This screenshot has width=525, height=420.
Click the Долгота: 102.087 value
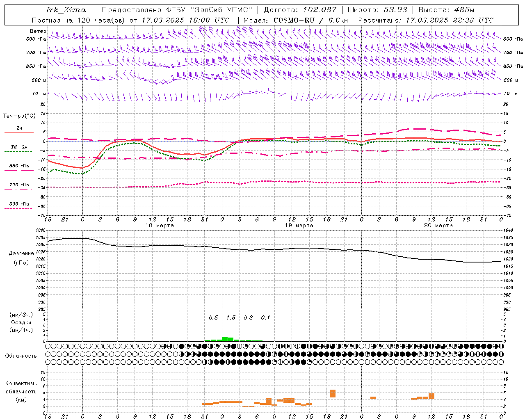(300, 10)
